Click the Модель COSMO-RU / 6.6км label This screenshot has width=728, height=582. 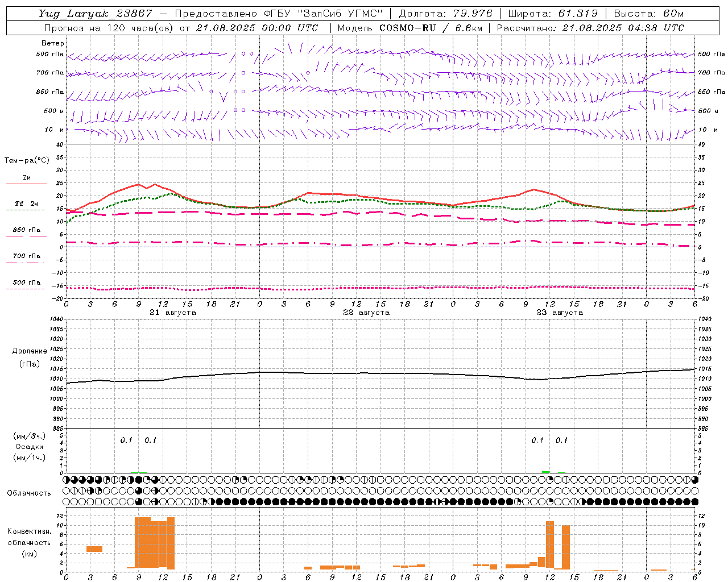click(x=409, y=28)
